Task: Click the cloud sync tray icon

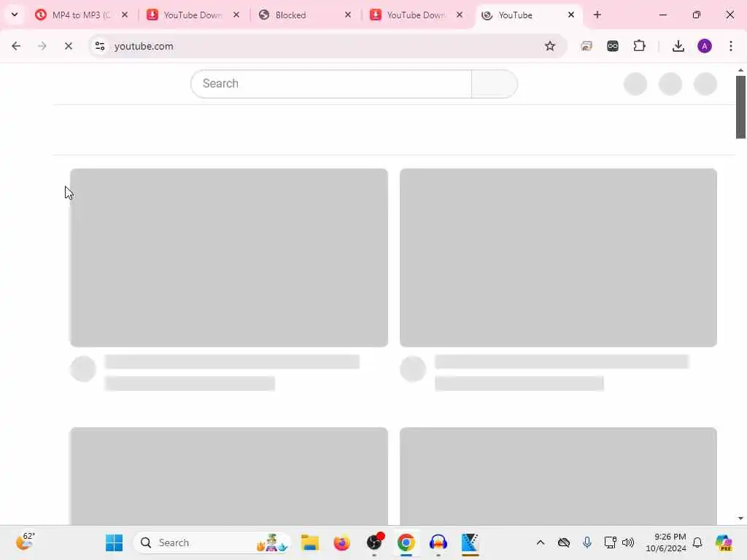Action: (564, 542)
